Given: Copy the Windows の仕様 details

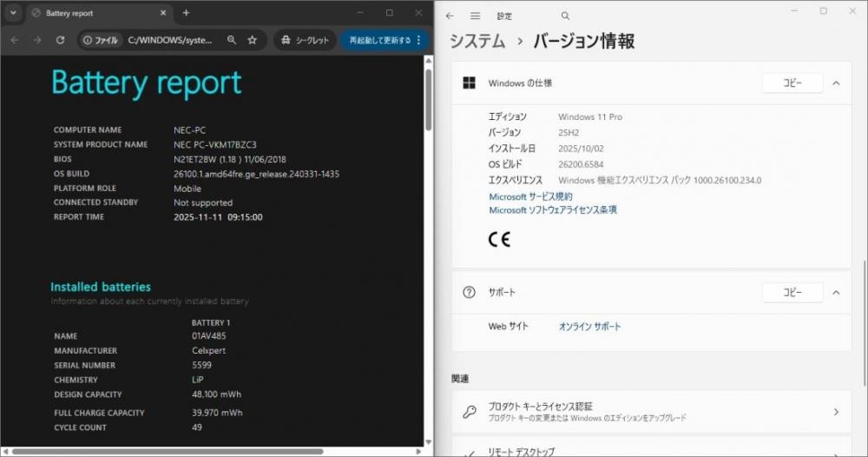Looking at the screenshot, I should pos(792,83).
